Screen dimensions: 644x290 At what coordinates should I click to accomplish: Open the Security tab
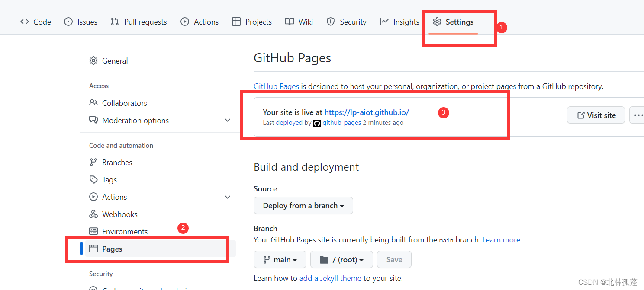click(x=346, y=22)
